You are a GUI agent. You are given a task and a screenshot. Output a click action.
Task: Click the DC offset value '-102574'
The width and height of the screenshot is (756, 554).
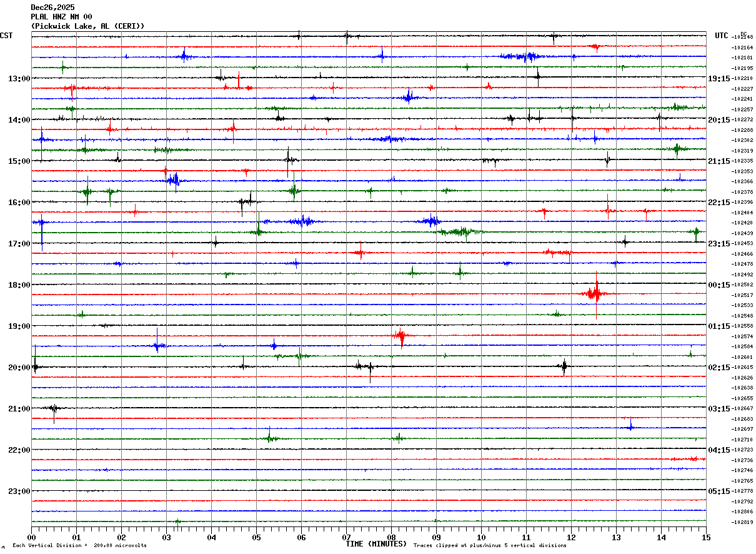point(743,336)
